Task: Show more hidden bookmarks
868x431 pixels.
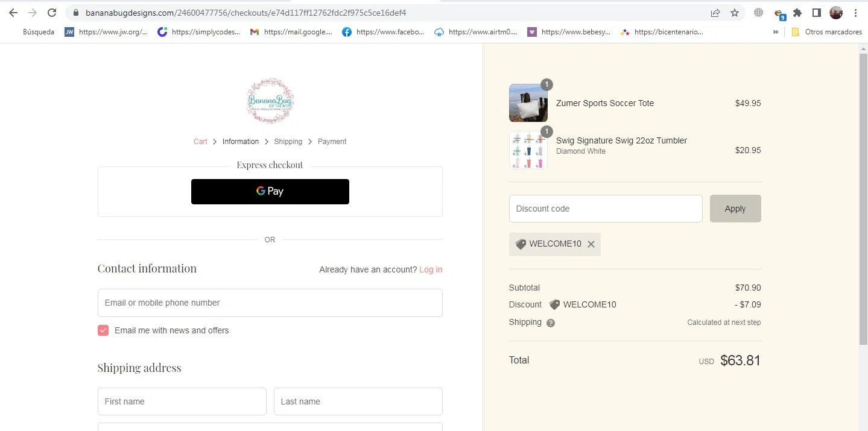Action: point(776,32)
